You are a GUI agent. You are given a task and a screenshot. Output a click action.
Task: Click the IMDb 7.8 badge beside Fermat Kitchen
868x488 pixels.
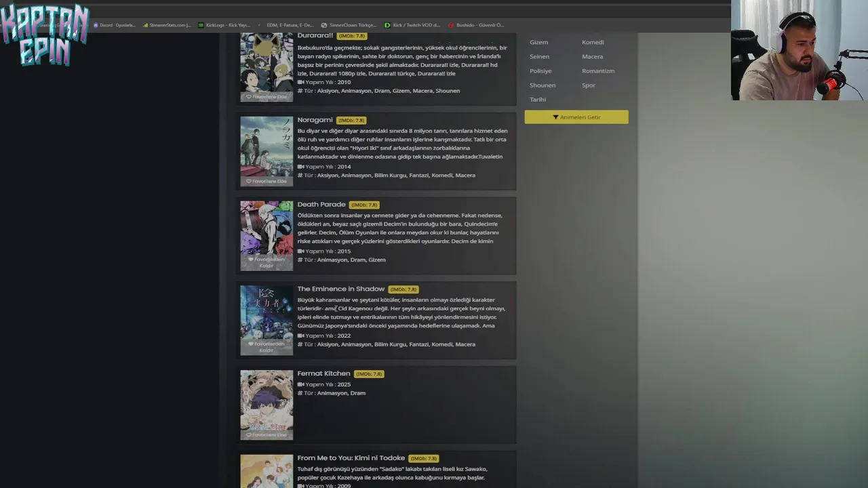click(369, 374)
